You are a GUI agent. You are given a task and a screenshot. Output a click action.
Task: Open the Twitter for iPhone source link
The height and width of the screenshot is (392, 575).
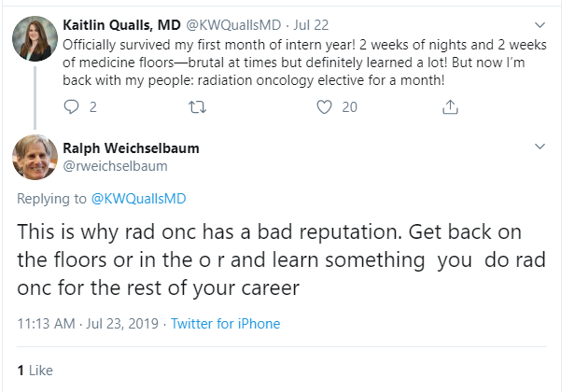pos(223,324)
